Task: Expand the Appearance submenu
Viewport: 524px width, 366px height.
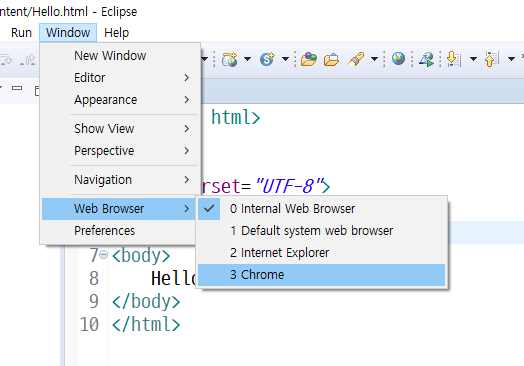Action: pos(120,100)
